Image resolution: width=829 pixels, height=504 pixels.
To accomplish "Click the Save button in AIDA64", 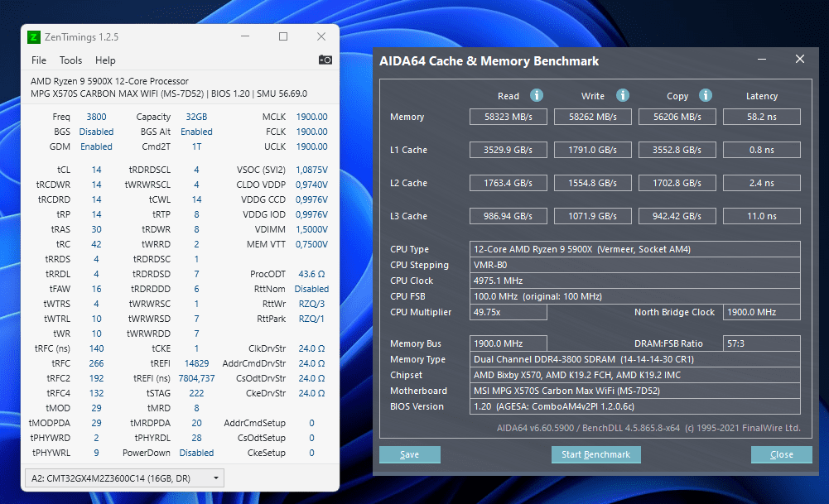I will pyautogui.click(x=410, y=454).
